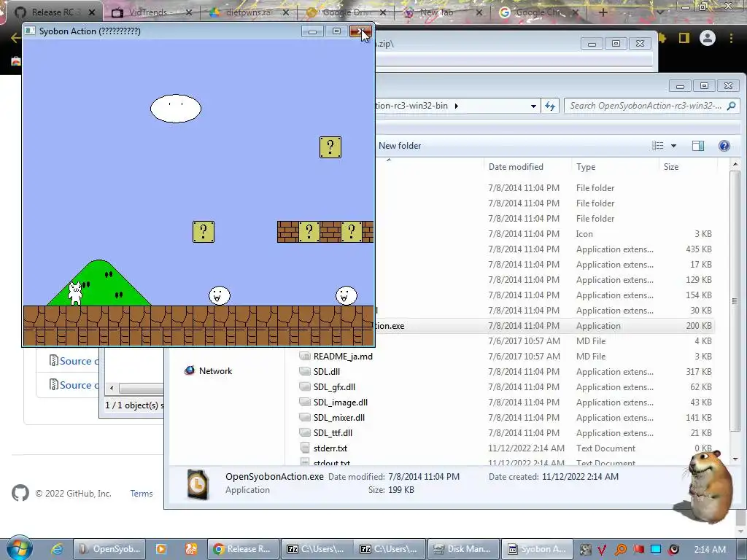
Task: Switch to the dietpwns Google Drive tab
Action: 248,12
